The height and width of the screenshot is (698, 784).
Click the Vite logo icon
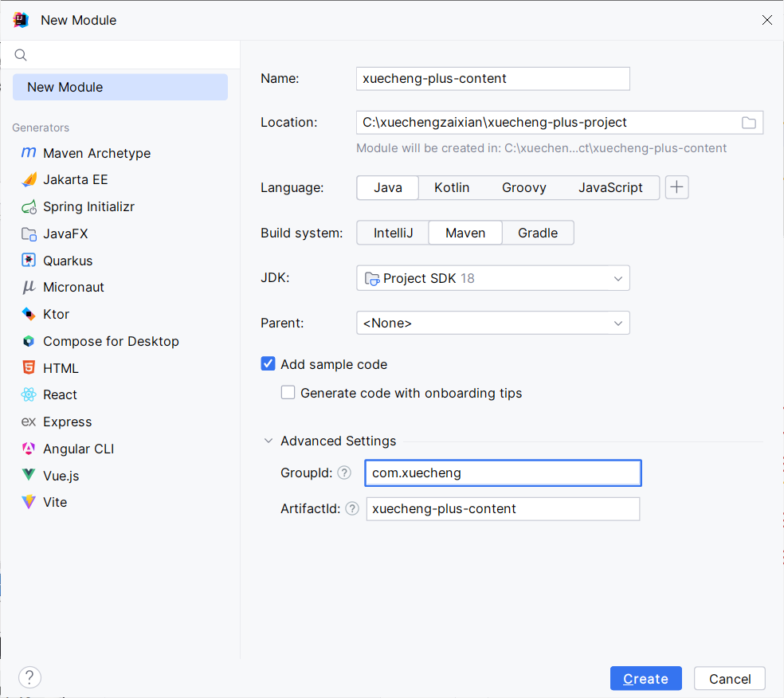click(x=29, y=501)
